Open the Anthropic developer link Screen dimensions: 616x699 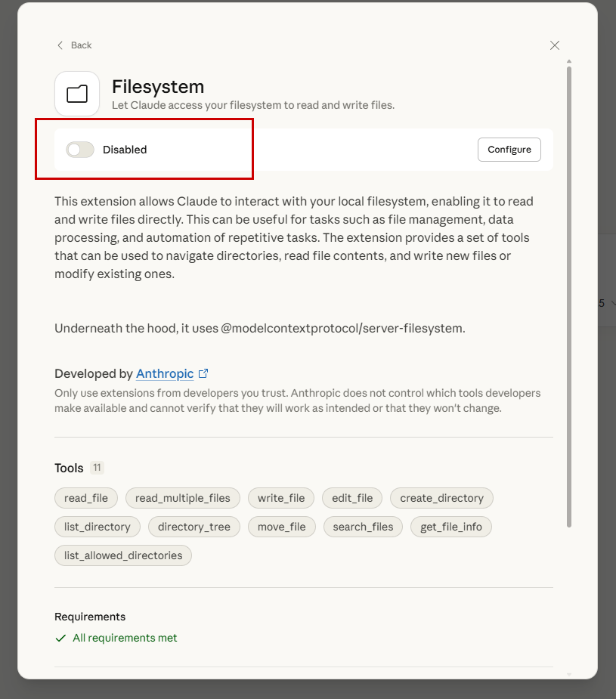coord(165,373)
